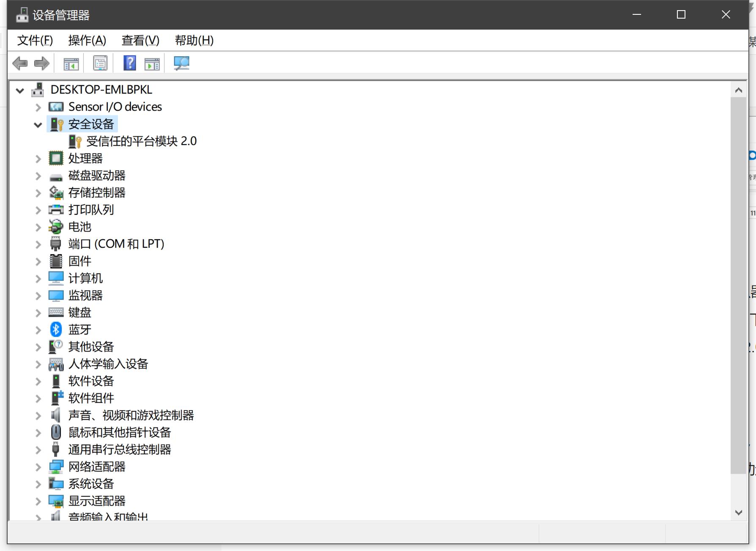The height and width of the screenshot is (551, 756).
Task: Click the battery icon beside 电池
Action: click(56, 227)
